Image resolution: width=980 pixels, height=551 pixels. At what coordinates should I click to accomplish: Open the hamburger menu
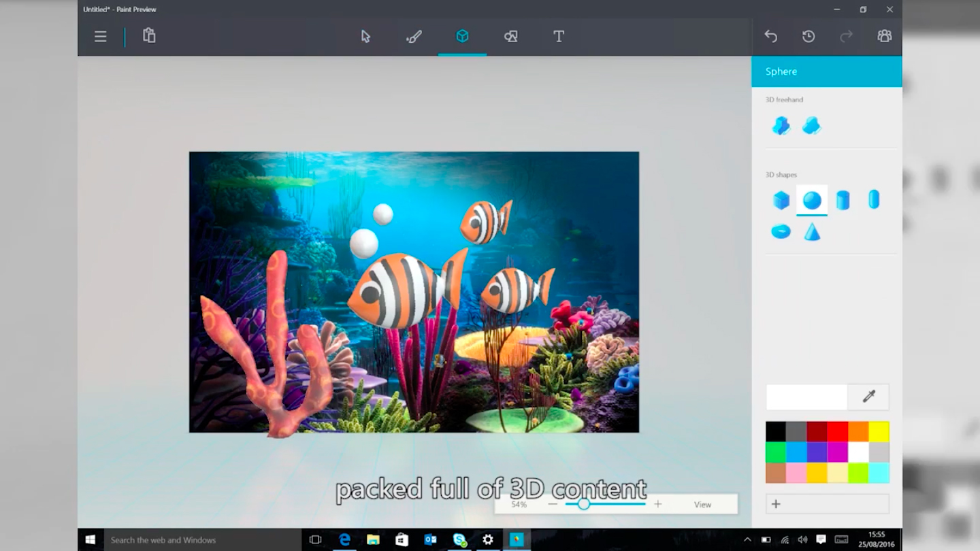click(100, 37)
